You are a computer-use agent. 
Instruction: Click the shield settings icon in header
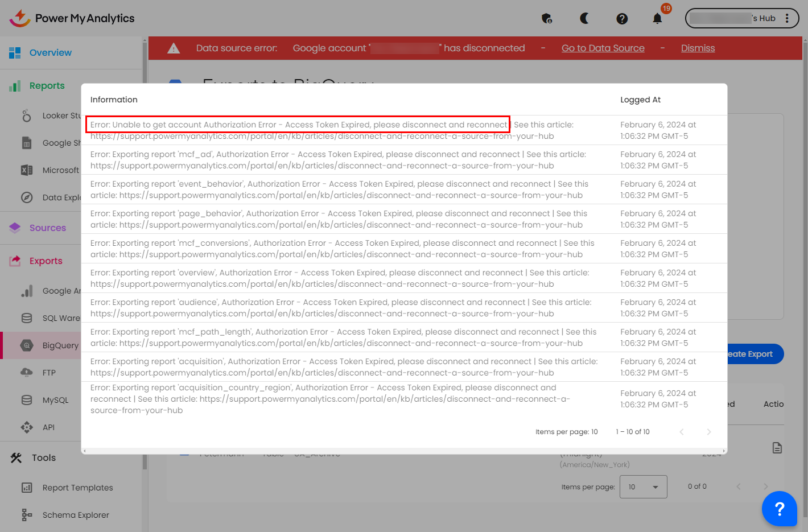pos(547,19)
